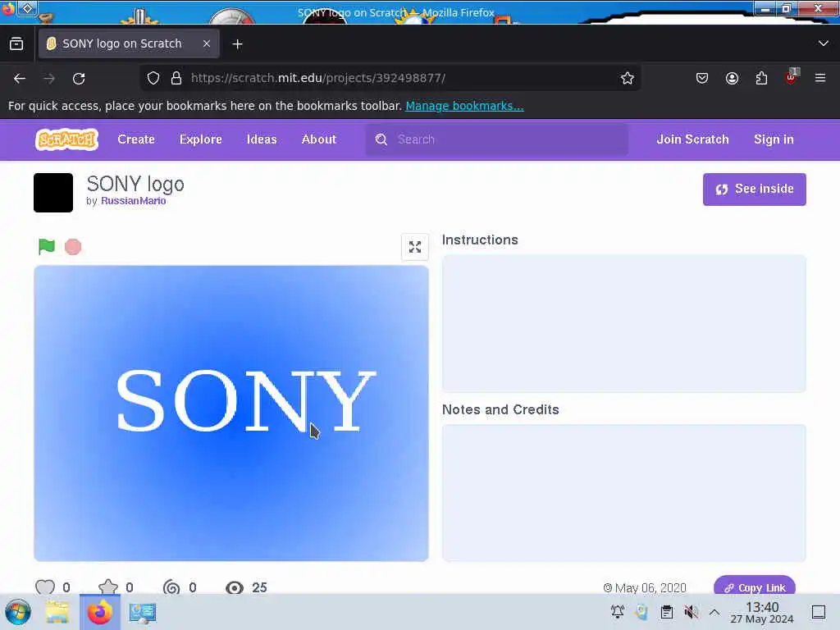This screenshot has height=630, width=840.
Task: Click the Notes and Credits text box
Action: pyautogui.click(x=623, y=493)
